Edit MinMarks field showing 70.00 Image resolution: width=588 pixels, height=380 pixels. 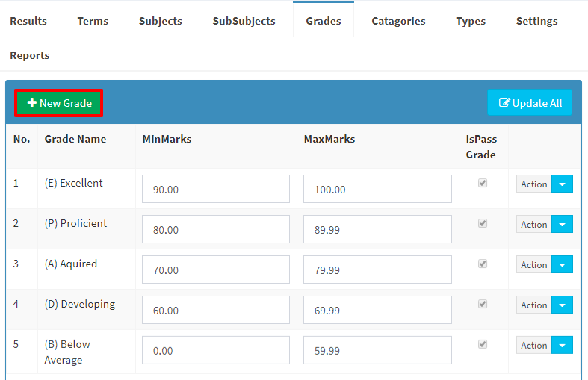[216, 270]
